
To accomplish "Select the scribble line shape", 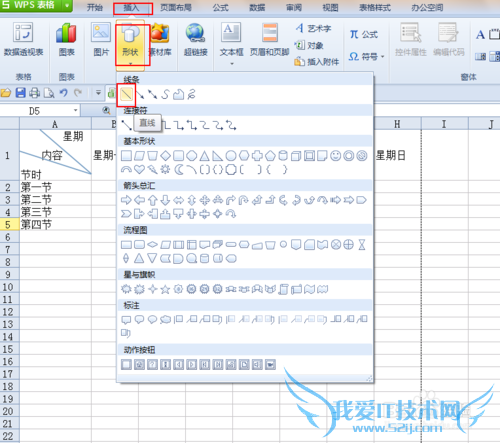I will 191,95.
